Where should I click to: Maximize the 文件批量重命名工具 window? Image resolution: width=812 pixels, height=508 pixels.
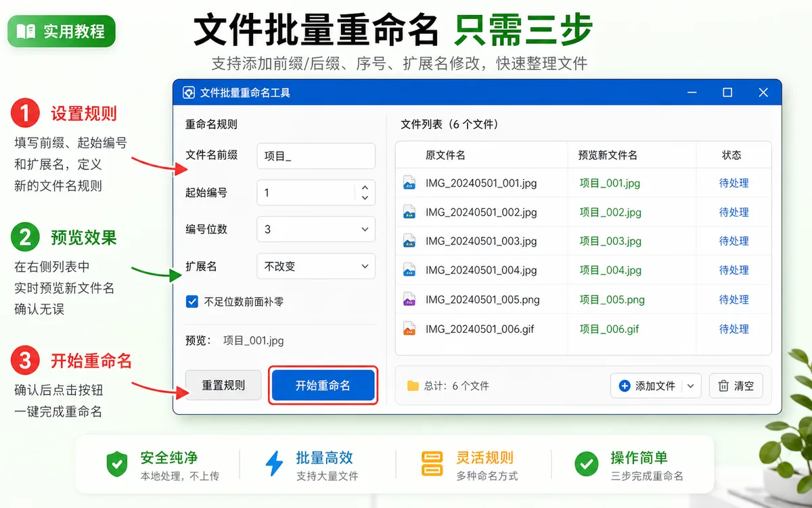coord(727,93)
